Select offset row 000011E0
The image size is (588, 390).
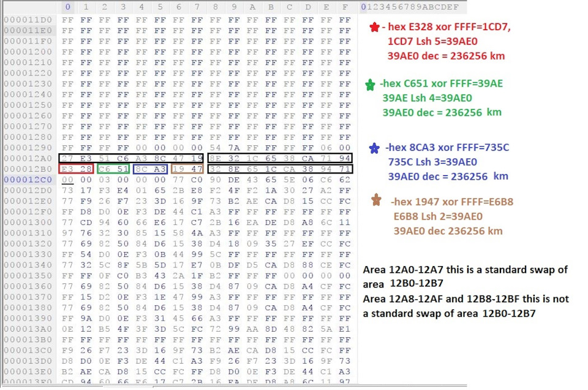(28, 31)
